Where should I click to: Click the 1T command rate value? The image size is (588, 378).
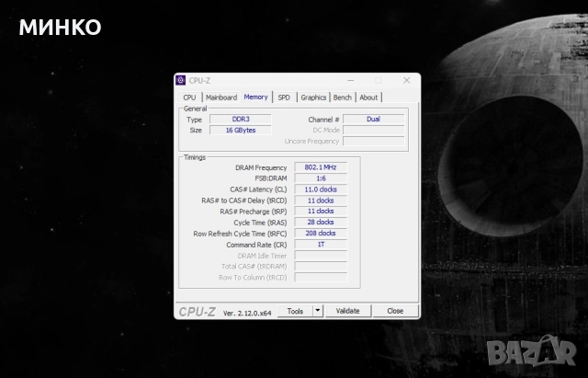[x=321, y=245]
